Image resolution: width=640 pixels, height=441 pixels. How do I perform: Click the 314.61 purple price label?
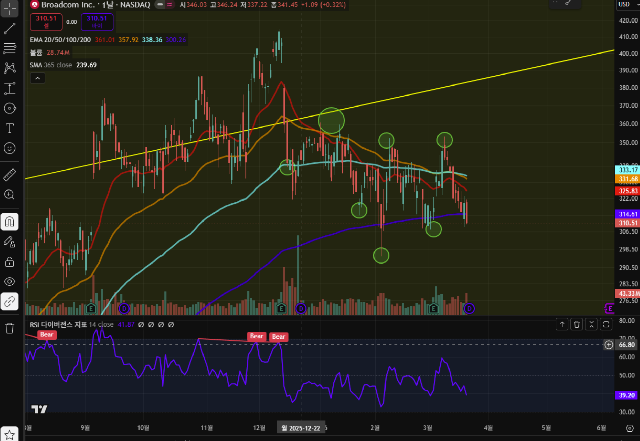pos(627,214)
